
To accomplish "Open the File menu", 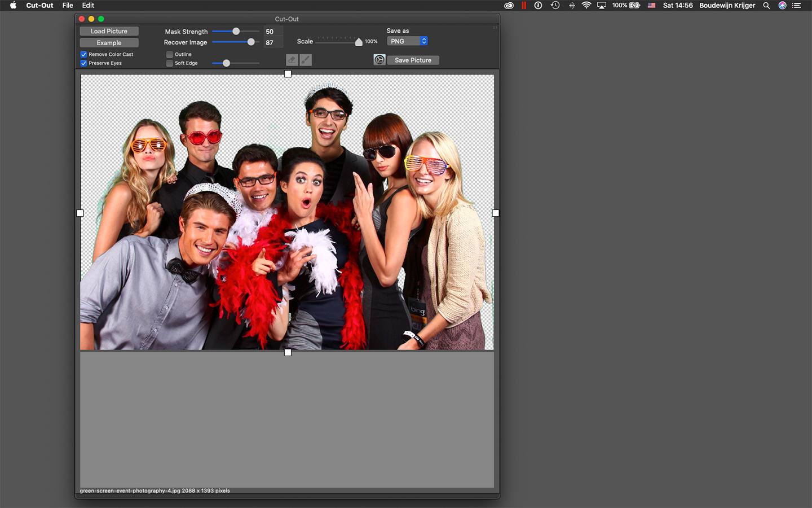I will [68, 6].
